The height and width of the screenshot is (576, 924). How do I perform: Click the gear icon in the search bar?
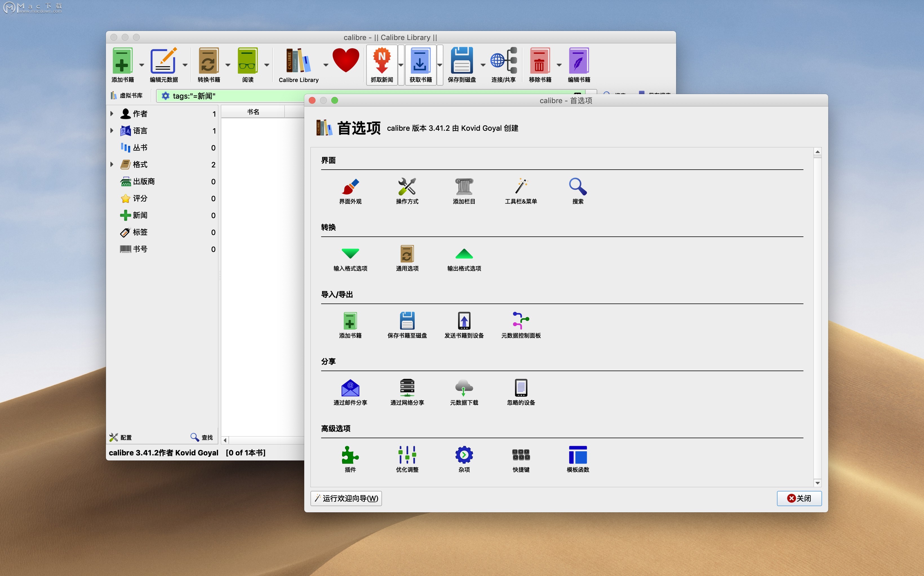click(x=165, y=96)
